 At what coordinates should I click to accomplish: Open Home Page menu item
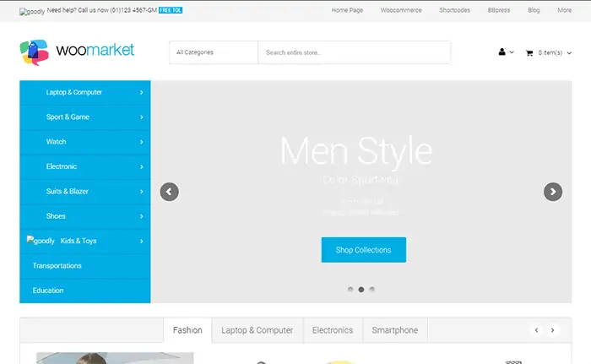point(347,10)
